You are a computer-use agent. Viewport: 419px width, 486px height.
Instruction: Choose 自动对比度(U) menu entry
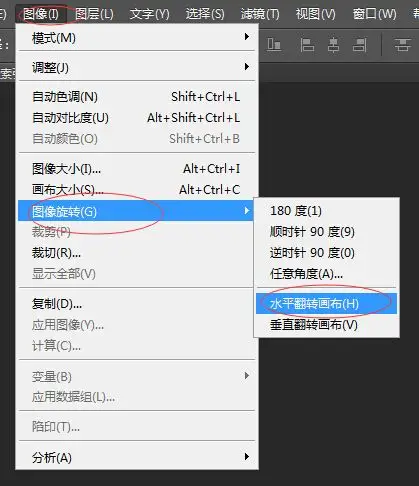click(x=136, y=118)
